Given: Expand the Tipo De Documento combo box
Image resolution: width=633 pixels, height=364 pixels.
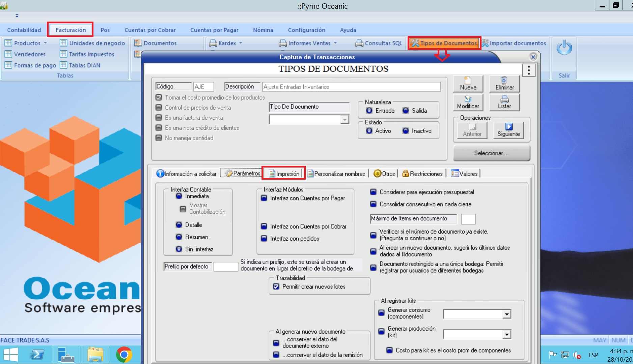Looking at the screenshot, I should click(x=345, y=120).
